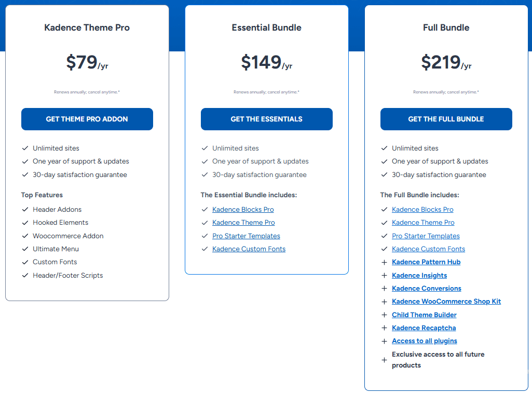
Task: Follow Pro Starter Templates link in Essential Bundle
Action: pos(246,236)
